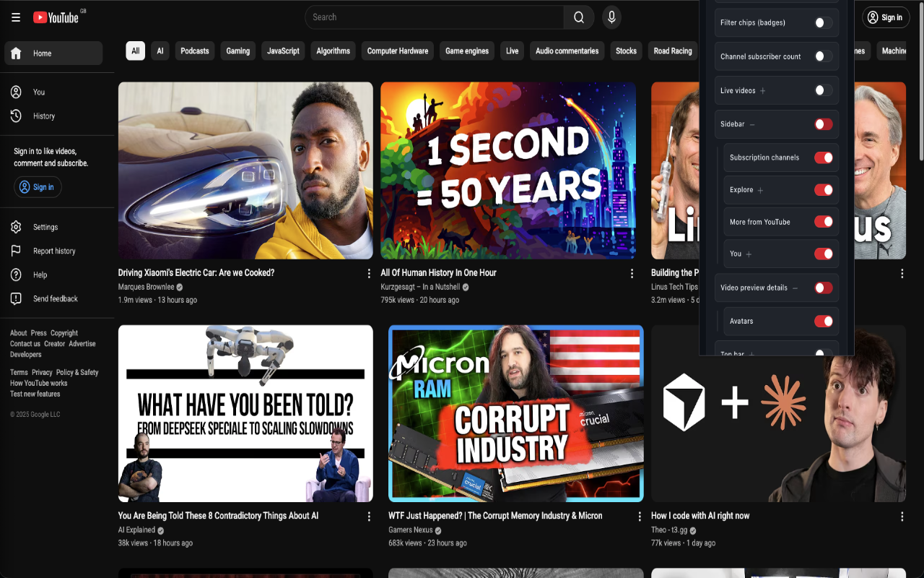Open the What Have You Been Told thumbnail
The height and width of the screenshot is (578, 924).
pos(245,413)
